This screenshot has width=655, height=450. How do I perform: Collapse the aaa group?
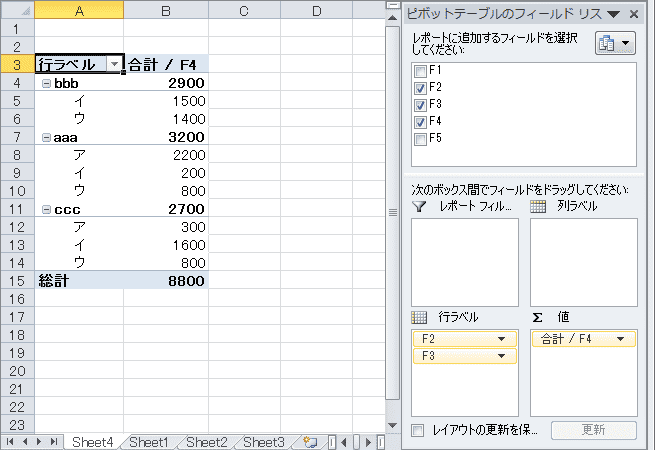(46, 137)
